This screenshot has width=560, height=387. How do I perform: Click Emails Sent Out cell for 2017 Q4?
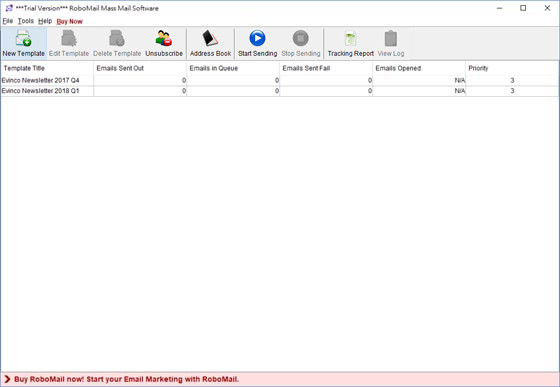140,80
